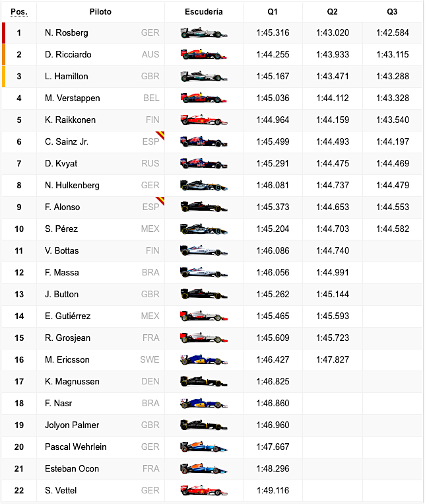This screenshot has height=504, width=425.
Task: Open driver name M. Verstappen
Action: pos(73,98)
